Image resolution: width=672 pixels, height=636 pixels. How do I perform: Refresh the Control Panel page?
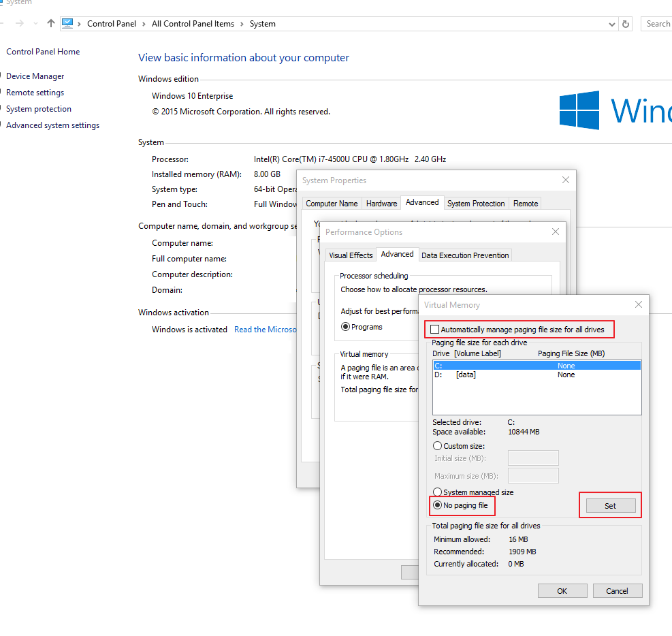tap(625, 23)
